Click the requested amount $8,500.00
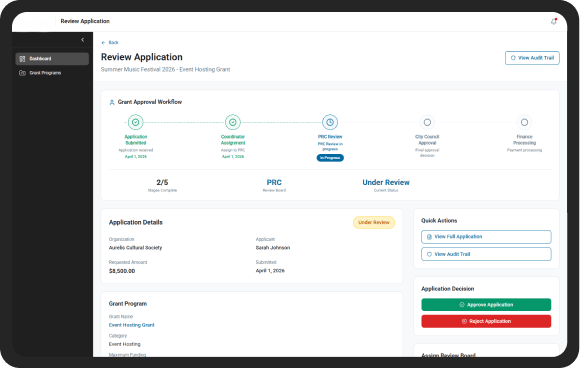The width and height of the screenshot is (580, 368). click(x=122, y=271)
